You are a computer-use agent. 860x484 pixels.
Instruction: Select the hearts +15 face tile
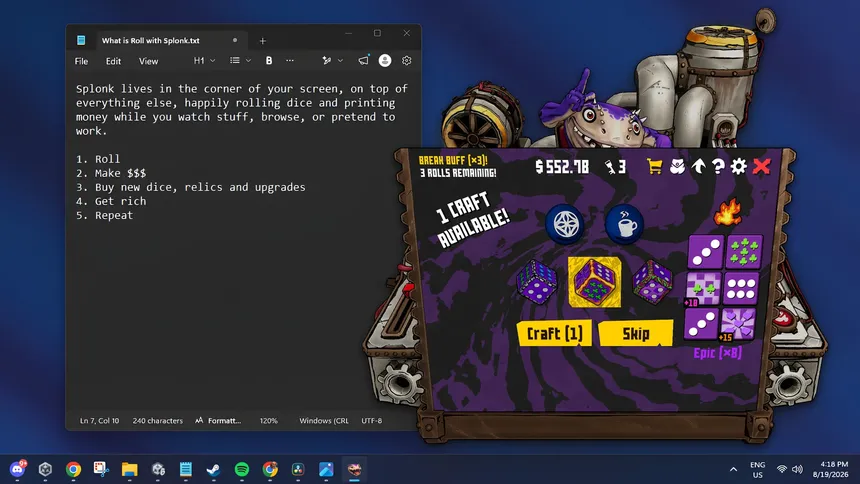coord(737,324)
